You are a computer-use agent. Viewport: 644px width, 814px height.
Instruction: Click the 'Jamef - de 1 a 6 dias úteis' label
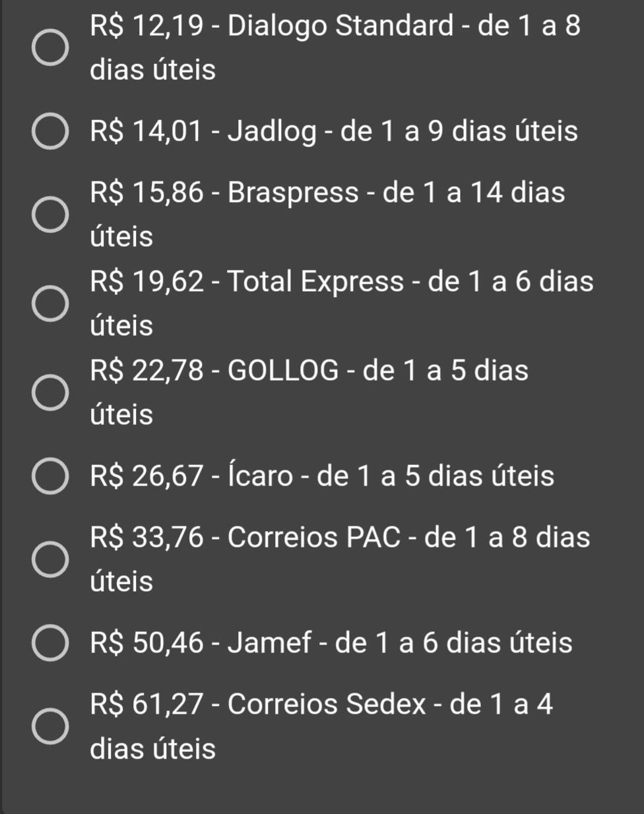tap(400, 642)
